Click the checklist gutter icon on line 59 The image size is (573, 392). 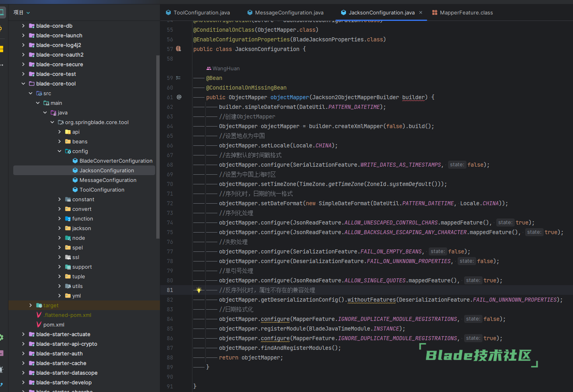point(178,78)
